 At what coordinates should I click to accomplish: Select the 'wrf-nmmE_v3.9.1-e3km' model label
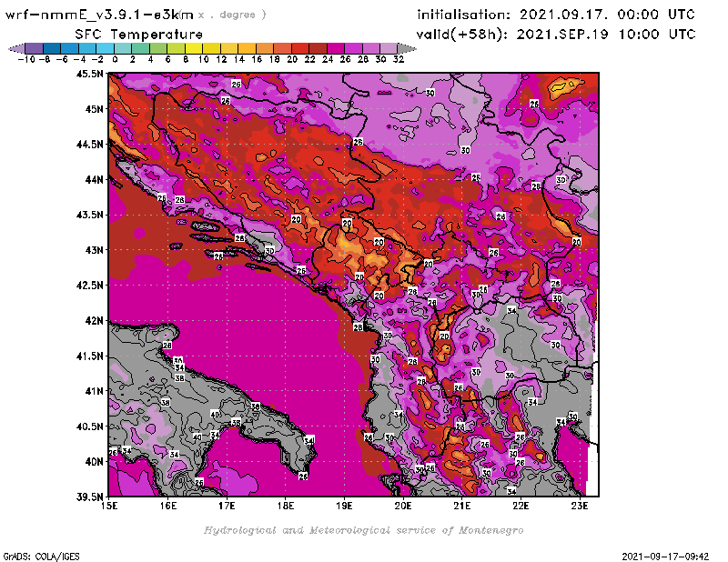99,15
